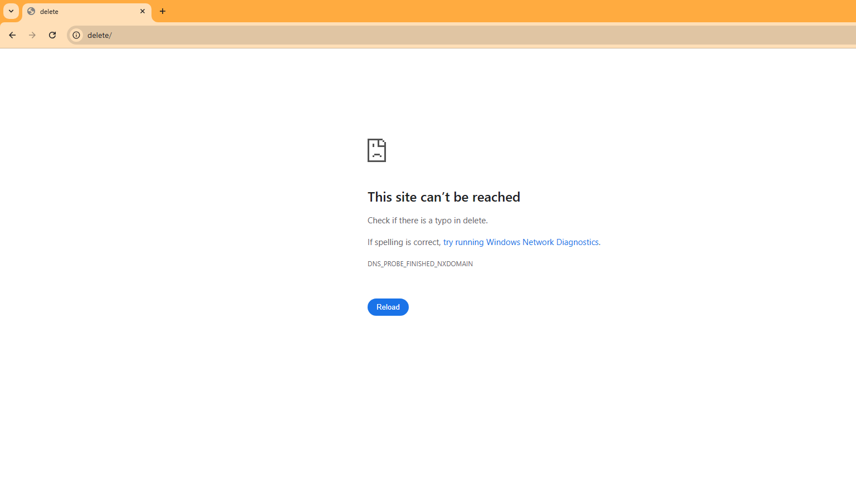Open the tab search chevron dropdown
The height and width of the screenshot is (504, 856).
11,11
